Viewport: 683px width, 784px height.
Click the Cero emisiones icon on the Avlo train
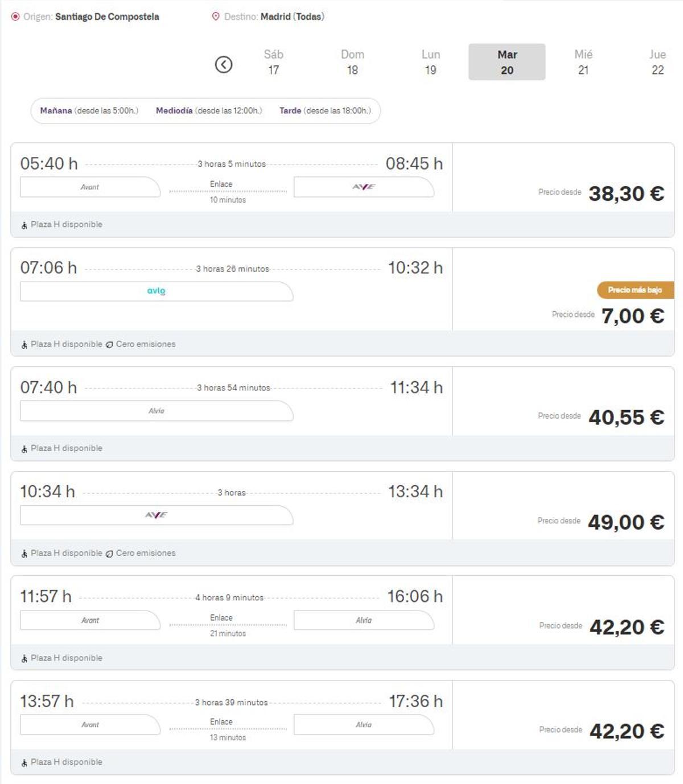[x=108, y=344]
